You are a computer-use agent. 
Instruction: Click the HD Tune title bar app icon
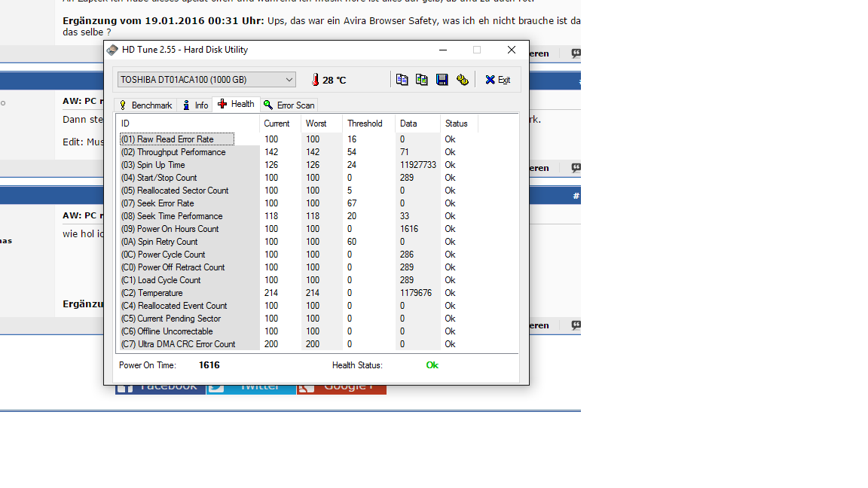112,50
